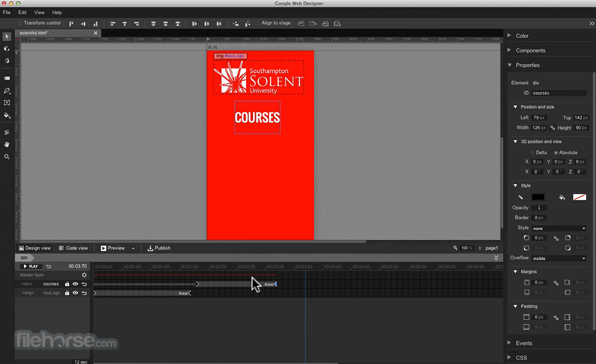Click the timeline collapse double-chevron icon
Screen dimensions: 596x364
497,258
